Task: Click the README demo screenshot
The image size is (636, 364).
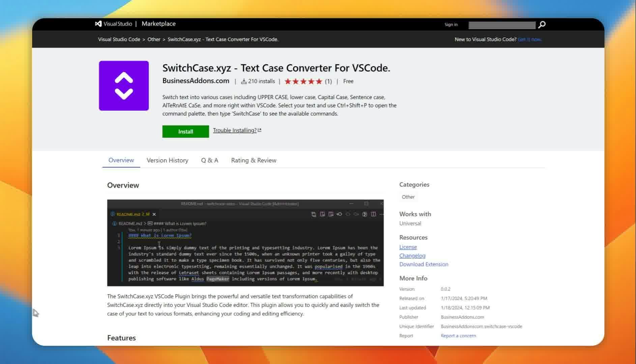Action: [245, 243]
